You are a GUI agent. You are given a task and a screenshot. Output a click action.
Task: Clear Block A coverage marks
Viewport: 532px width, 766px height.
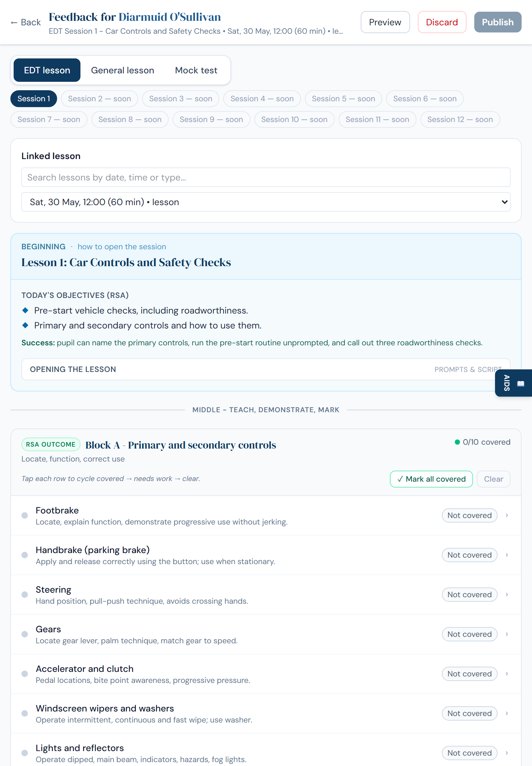pos(493,479)
